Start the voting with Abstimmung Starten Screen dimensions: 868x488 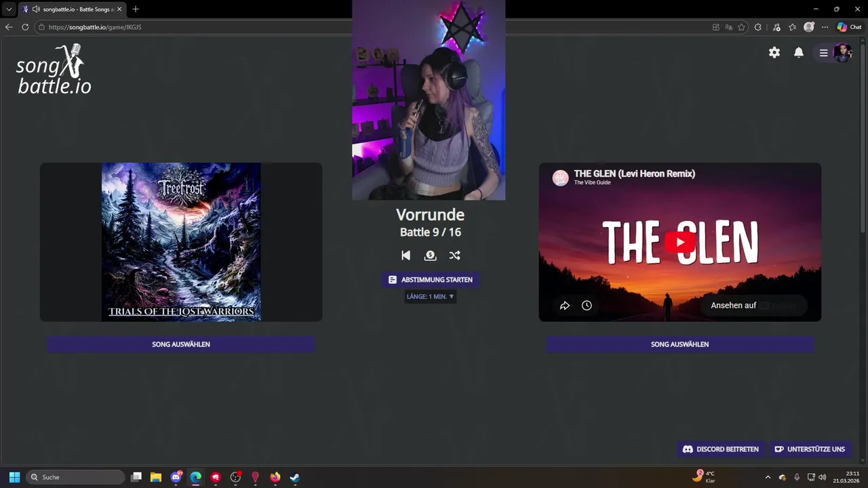pyautogui.click(x=430, y=280)
